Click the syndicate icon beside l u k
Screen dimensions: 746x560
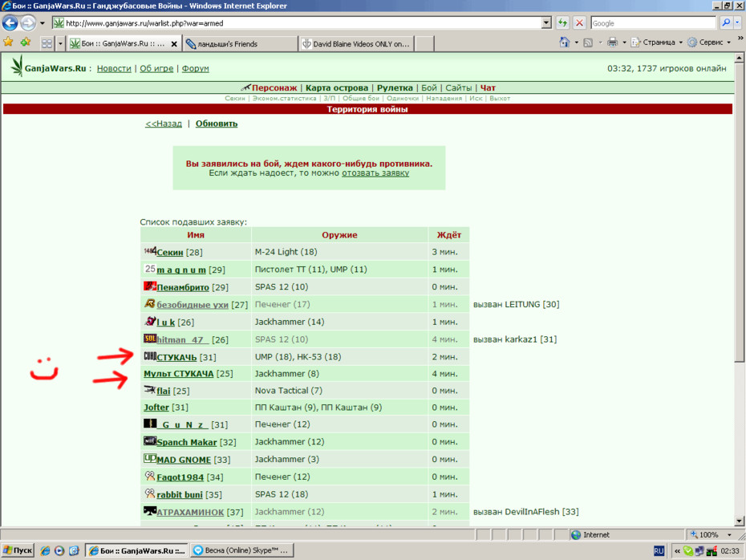(x=150, y=321)
